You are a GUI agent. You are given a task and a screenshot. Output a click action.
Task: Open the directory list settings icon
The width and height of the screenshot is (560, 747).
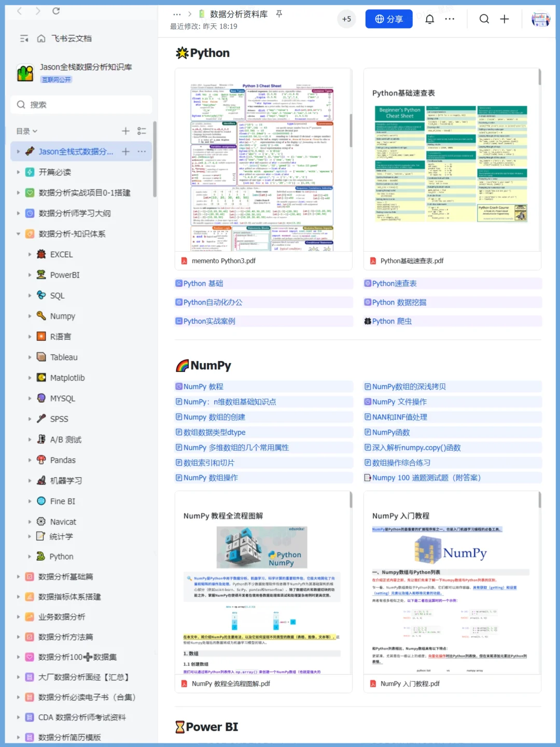[142, 131]
